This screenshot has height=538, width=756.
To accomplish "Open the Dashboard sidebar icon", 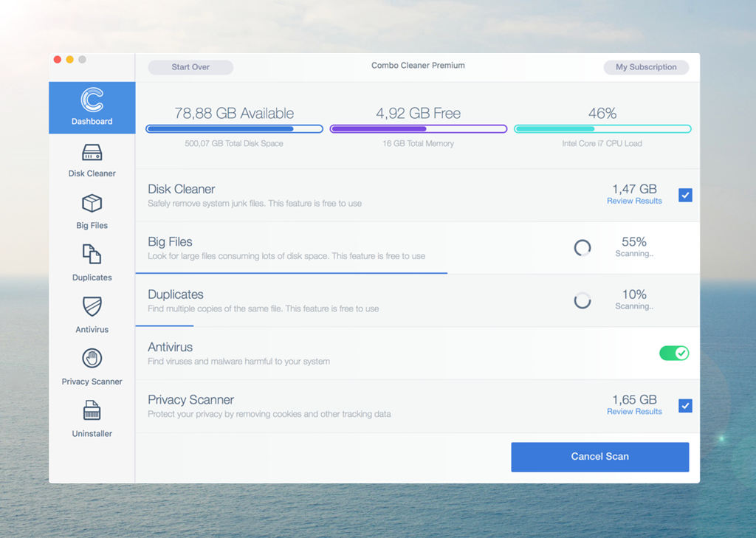I will coord(92,100).
